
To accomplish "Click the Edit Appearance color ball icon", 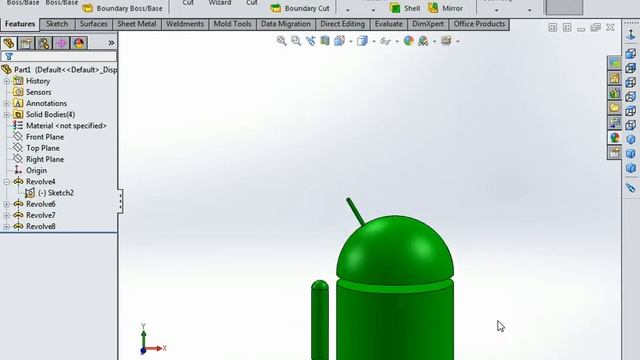I will tap(409, 41).
